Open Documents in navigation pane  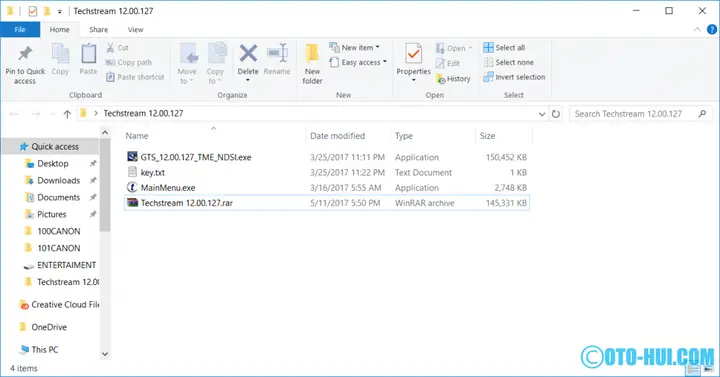[x=58, y=197]
